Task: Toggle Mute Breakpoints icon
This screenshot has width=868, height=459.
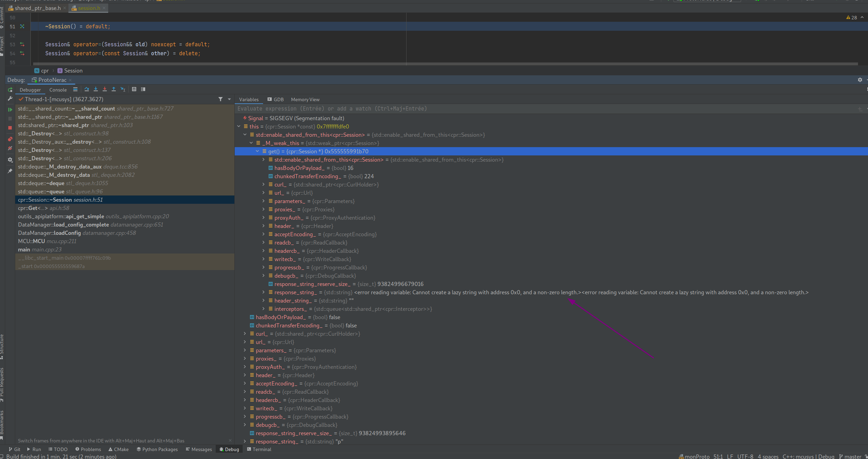Action: 10,149
